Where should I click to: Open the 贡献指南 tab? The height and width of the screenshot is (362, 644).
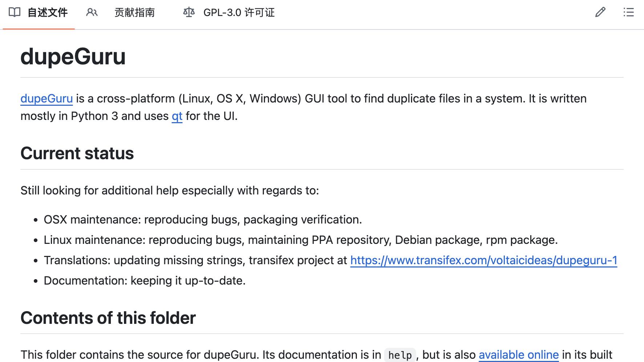(x=134, y=13)
